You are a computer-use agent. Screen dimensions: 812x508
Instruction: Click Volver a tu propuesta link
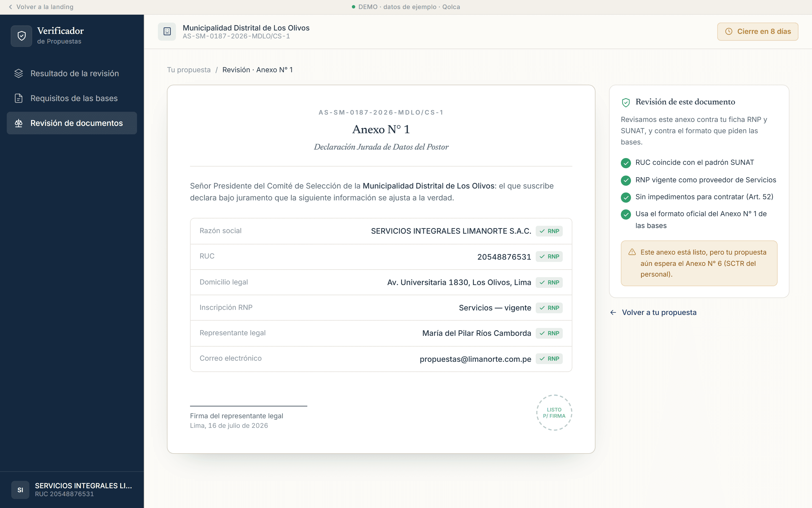(x=653, y=312)
